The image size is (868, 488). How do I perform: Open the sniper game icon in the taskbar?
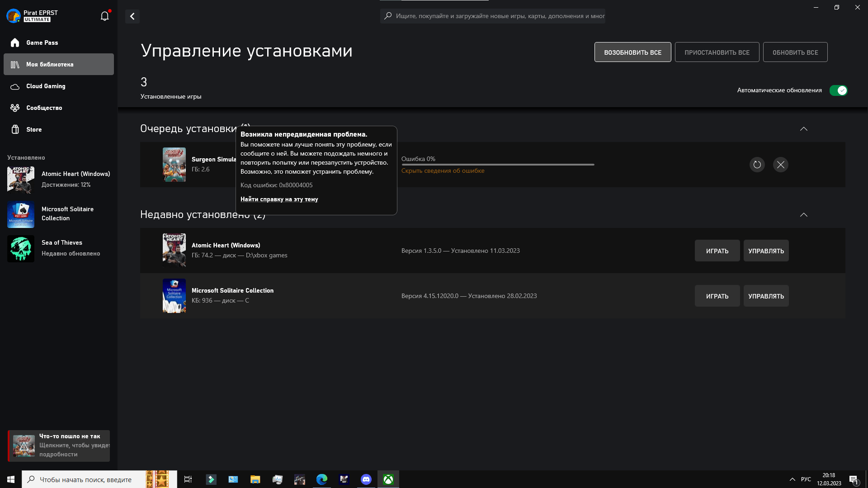(300, 479)
